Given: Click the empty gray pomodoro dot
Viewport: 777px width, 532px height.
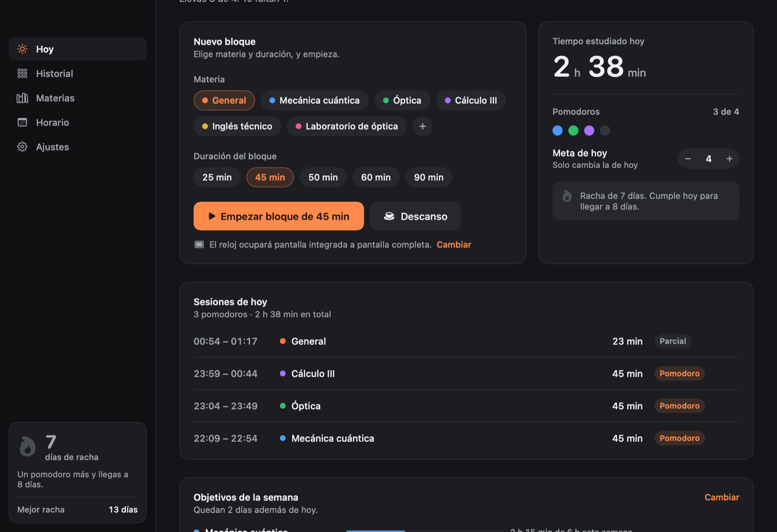Looking at the screenshot, I should 605,131.
